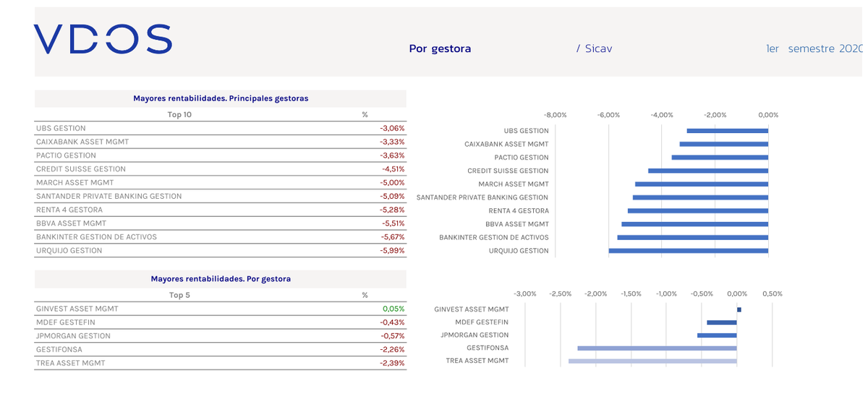Click the -0,43% value

point(392,322)
